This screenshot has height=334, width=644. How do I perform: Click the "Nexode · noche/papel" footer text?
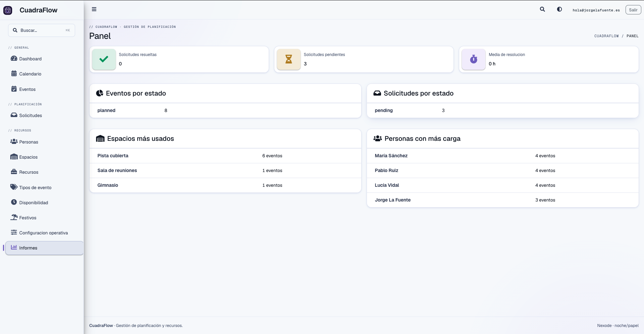618,326
